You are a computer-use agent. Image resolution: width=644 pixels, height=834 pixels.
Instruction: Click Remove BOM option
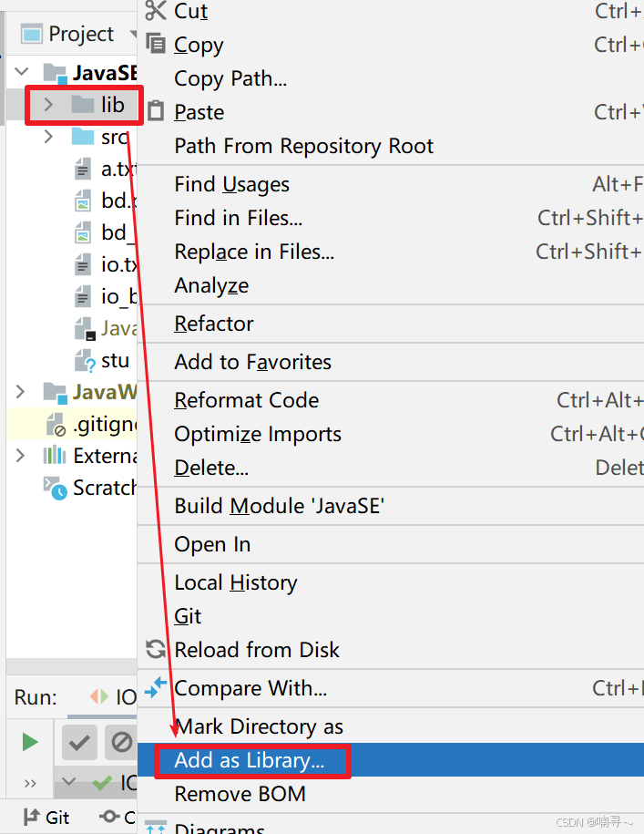(x=237, y=795)
